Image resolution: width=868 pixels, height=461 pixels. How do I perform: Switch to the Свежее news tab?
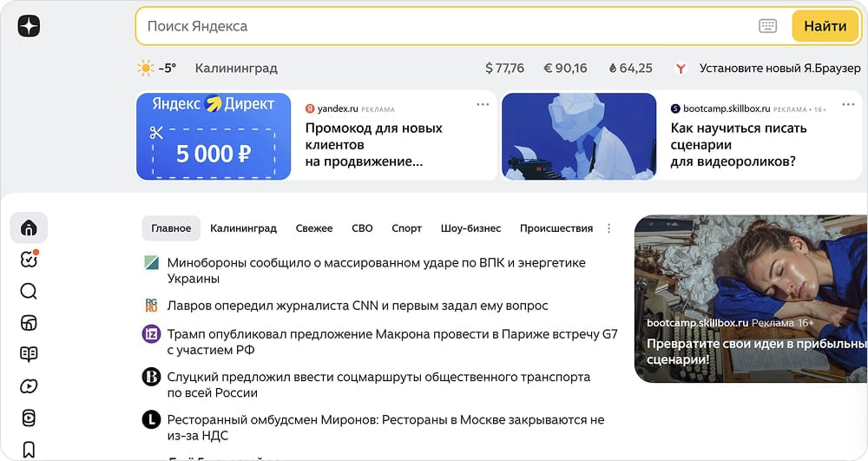tap(314, 228)
